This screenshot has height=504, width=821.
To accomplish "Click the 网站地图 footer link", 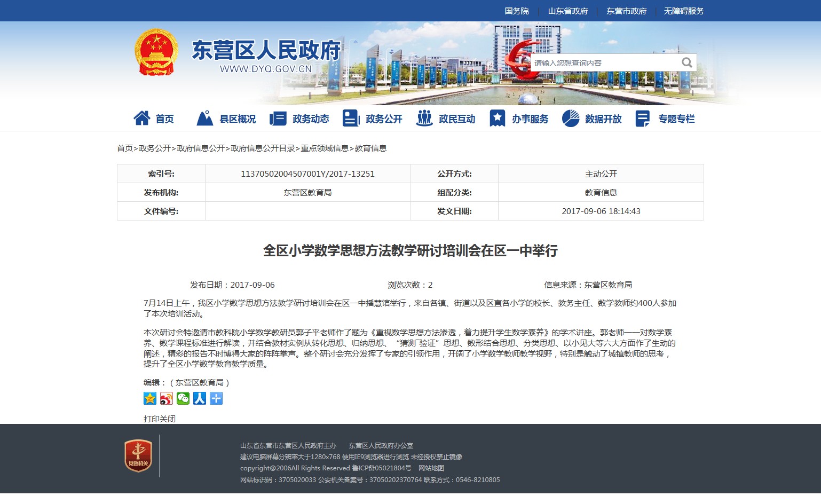I will (x=431, y=468).
